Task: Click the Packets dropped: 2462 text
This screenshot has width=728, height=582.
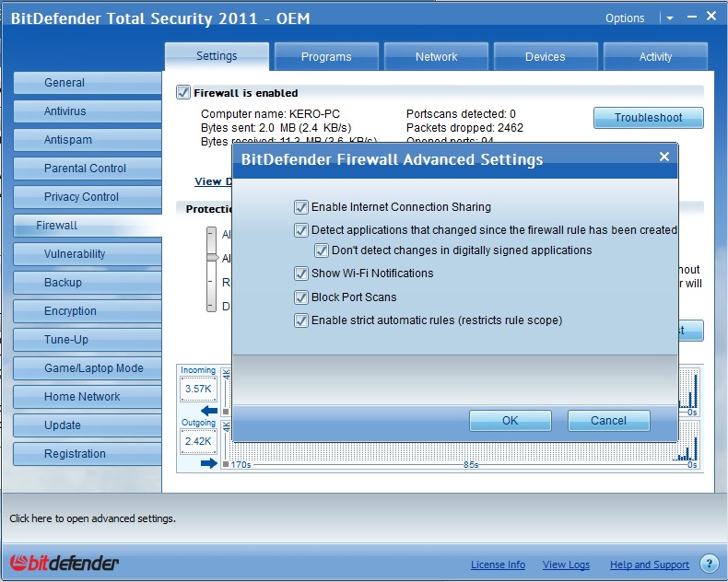Action: (x=464, y=128)
